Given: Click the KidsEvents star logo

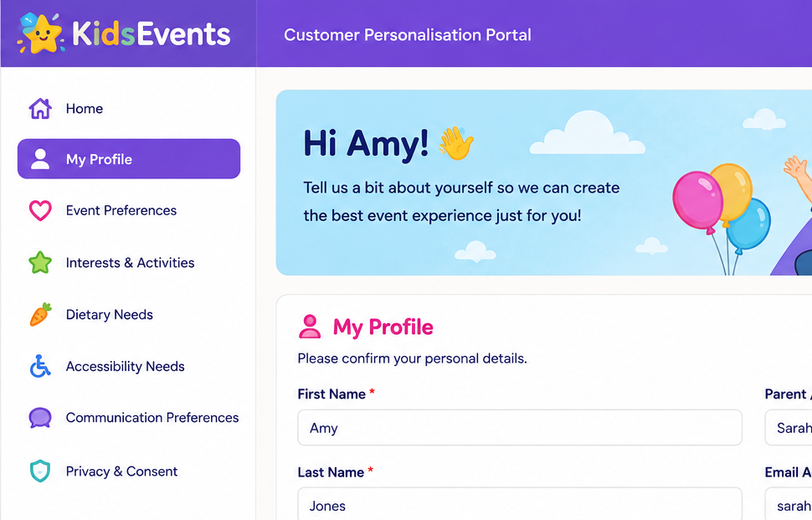Looking at the screenshot, I should (41, 33).
